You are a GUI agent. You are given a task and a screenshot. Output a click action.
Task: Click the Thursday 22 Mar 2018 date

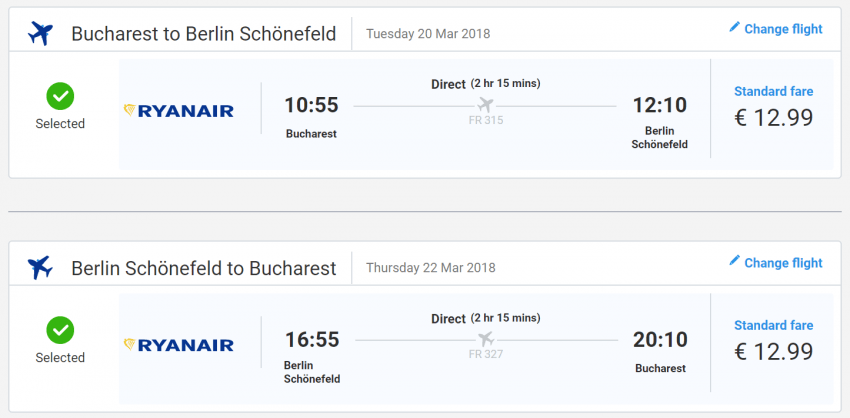pyautogui.click(x=430, y=268)
